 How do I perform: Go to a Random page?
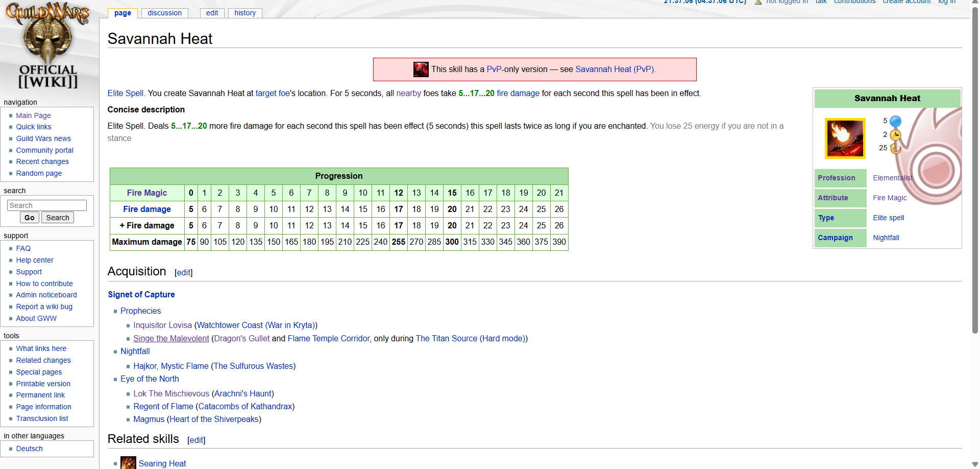tap(39, 173)
